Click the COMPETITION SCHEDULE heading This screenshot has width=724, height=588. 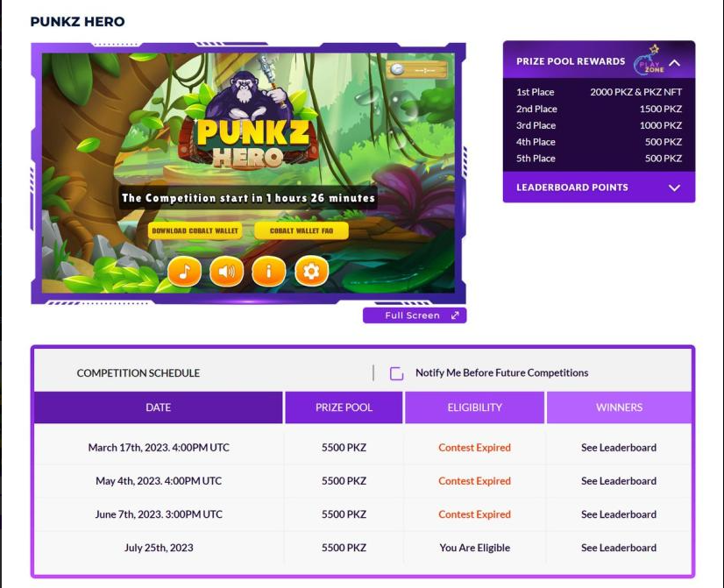point(138,373)
